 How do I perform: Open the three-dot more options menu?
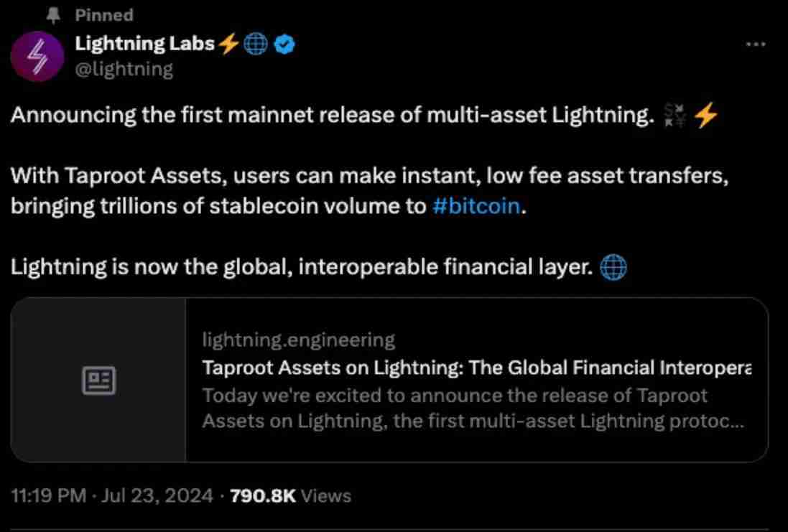[x=756, y=44]
